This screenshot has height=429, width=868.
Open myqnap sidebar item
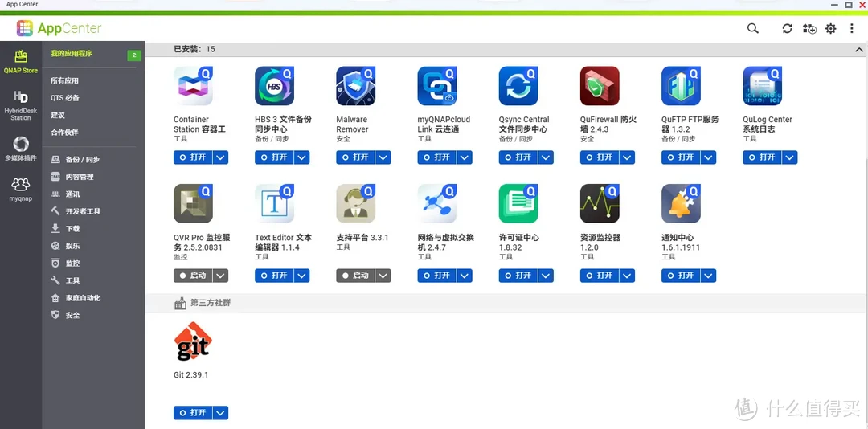point(20,190)
